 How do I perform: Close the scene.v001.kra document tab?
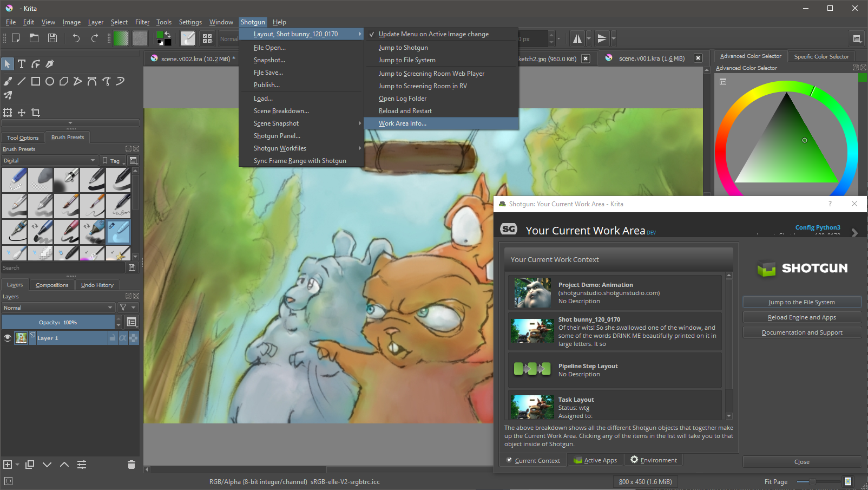[698, 58]
